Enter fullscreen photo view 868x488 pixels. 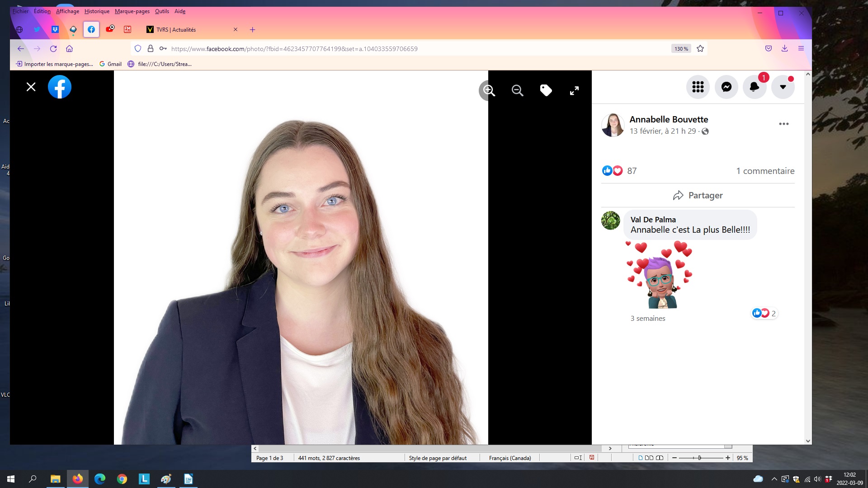574,91
